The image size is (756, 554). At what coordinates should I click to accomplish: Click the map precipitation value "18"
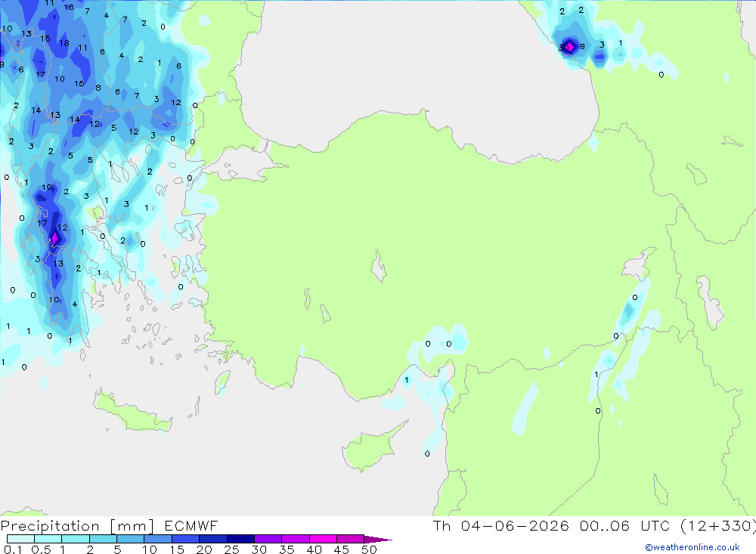tap(64, 43)
